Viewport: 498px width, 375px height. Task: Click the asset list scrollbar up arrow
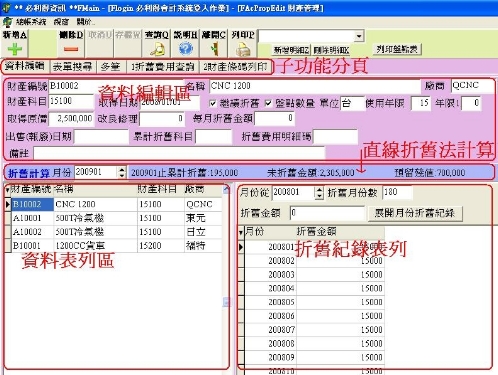tap(226, 189)
